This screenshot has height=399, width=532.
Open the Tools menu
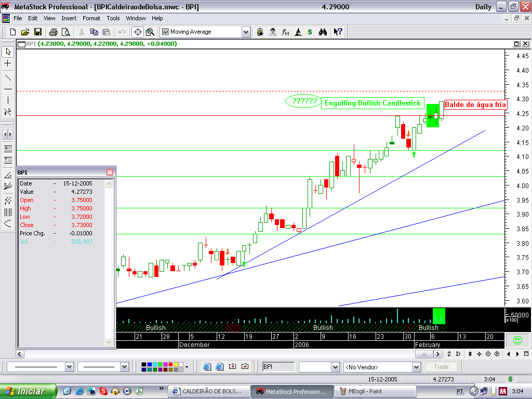pyautogui.click(x=113, y=18)
